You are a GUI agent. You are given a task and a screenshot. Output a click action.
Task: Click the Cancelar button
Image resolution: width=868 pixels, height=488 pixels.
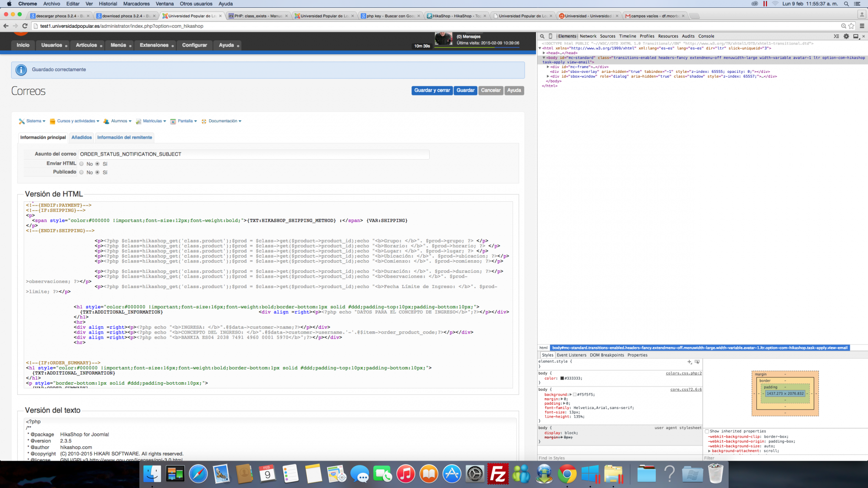click(490, 90)
